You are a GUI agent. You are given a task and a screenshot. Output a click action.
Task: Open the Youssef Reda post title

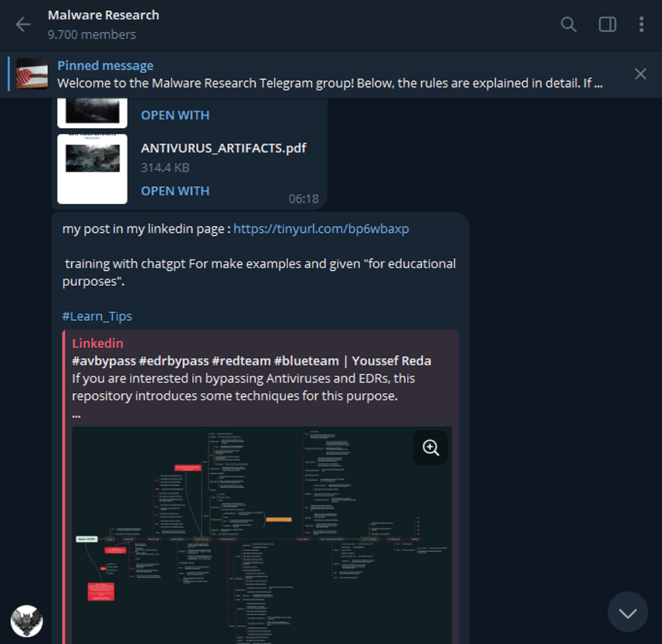click(x=252, y=361)
